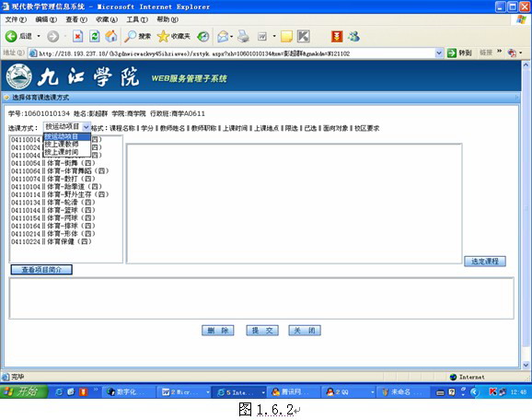Open the 收藏 menu
Image resolution: width=532 pixels, height=420 pixels.
(107, 19)
